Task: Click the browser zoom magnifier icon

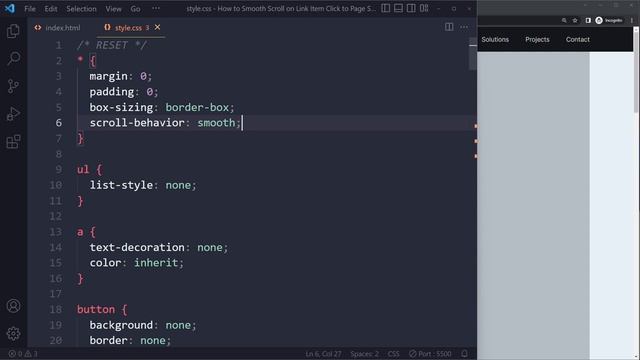Action: (x=564, y=20)
